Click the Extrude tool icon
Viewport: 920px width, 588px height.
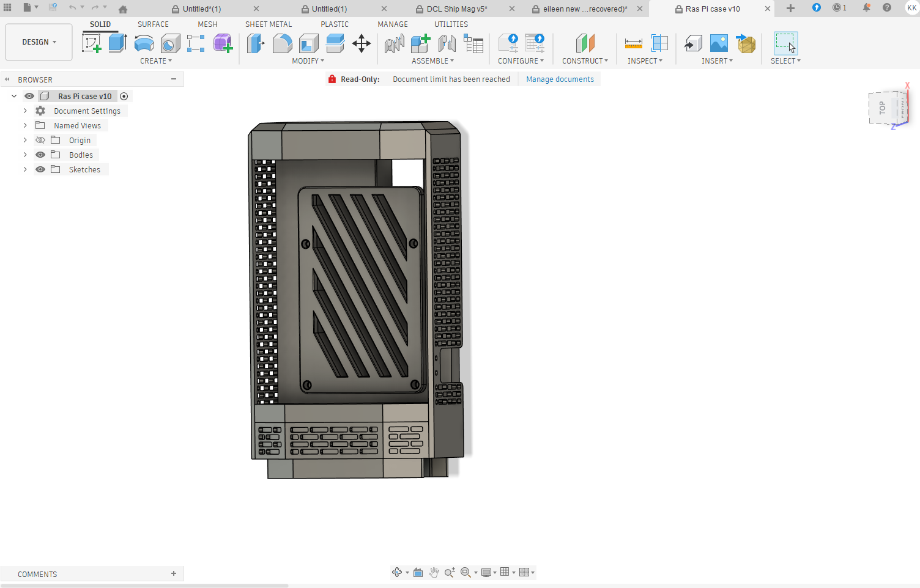[x=117, y=43]
